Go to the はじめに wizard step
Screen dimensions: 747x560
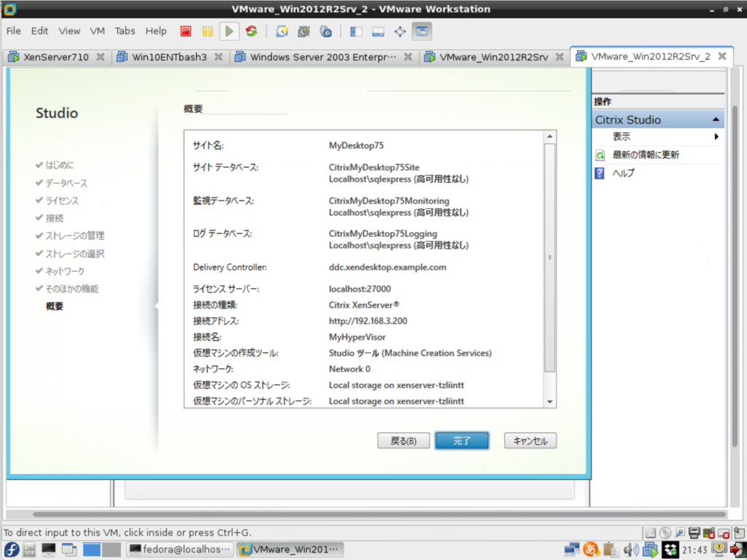coord(60,166)
